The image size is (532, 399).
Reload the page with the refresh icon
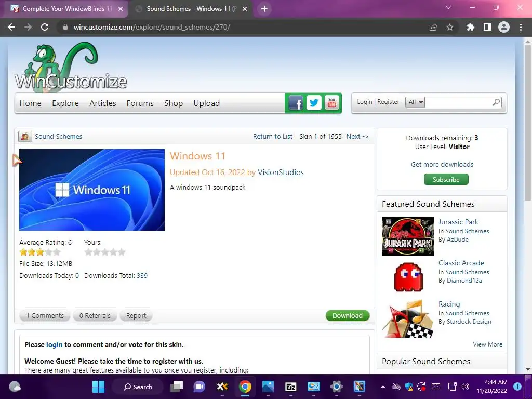45,27
